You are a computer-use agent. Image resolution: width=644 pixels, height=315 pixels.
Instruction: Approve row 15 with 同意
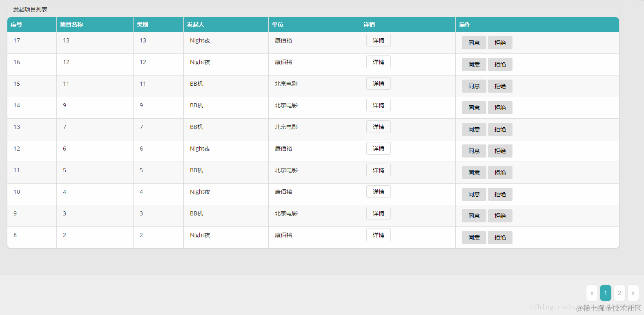point(474,86)
